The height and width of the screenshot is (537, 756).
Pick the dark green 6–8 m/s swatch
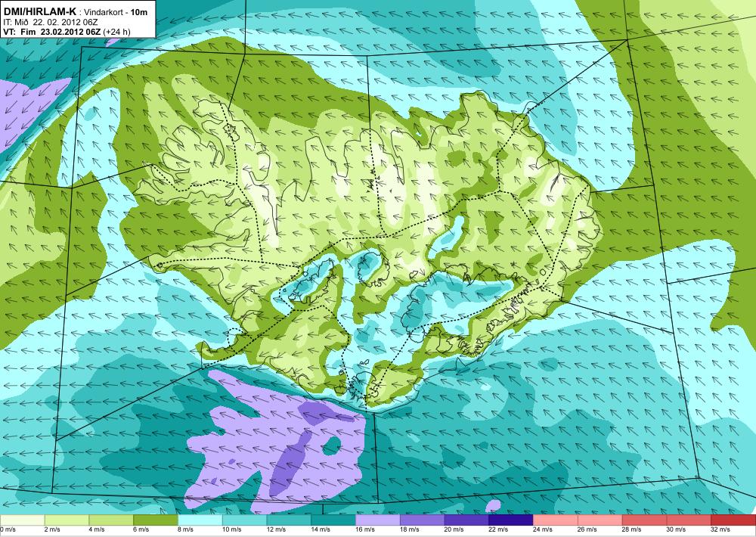pos(156,520)
